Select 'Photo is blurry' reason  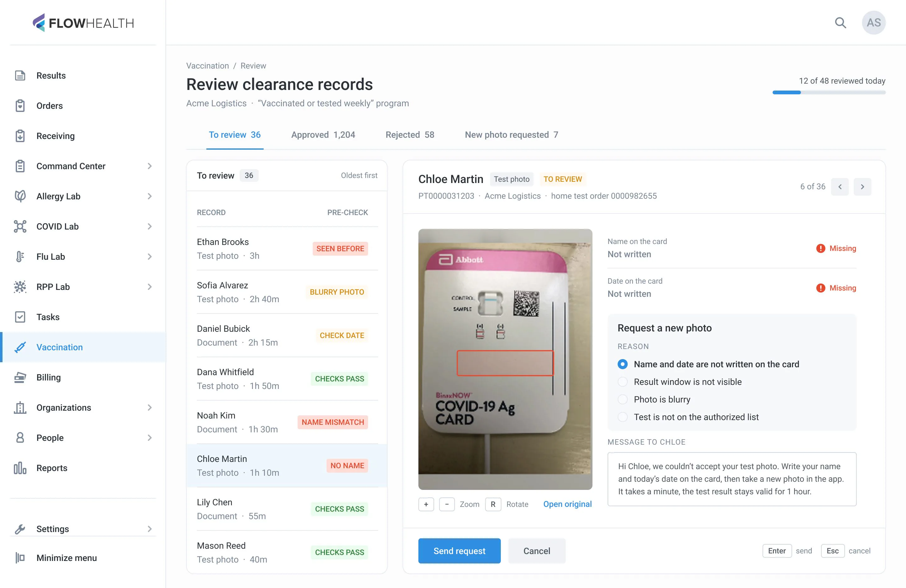pos(622,399)
